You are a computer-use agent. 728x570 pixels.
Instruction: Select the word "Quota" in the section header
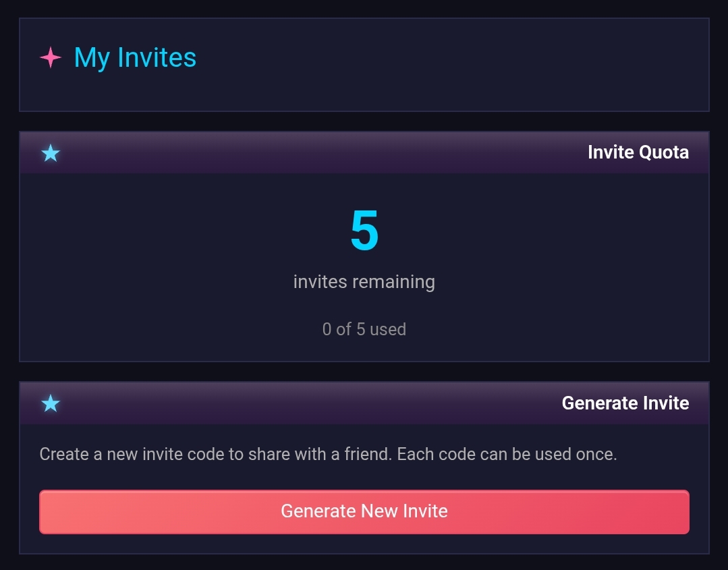pos(665,152)
